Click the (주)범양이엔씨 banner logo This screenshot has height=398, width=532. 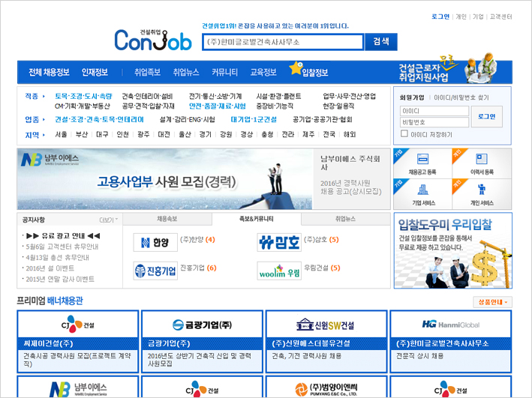point(326,389)
